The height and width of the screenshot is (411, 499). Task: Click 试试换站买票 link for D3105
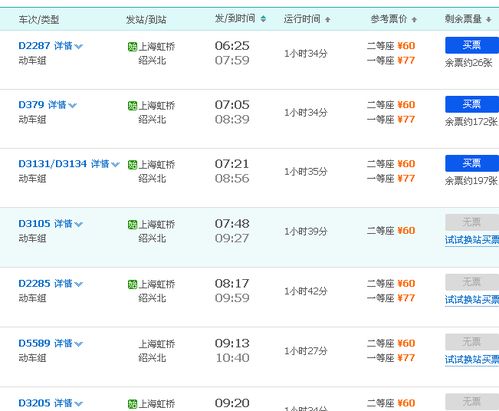click(x=472, y=240)
